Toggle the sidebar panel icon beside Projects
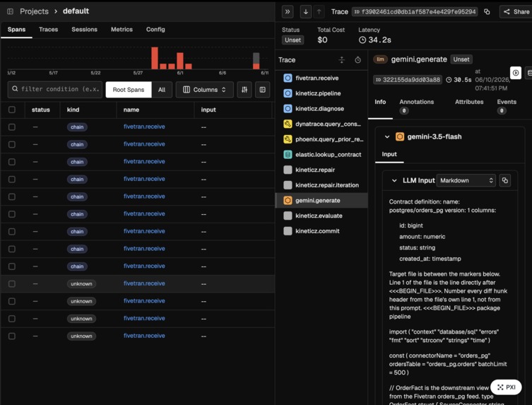 pyautogui.click(x=10, y=11)
